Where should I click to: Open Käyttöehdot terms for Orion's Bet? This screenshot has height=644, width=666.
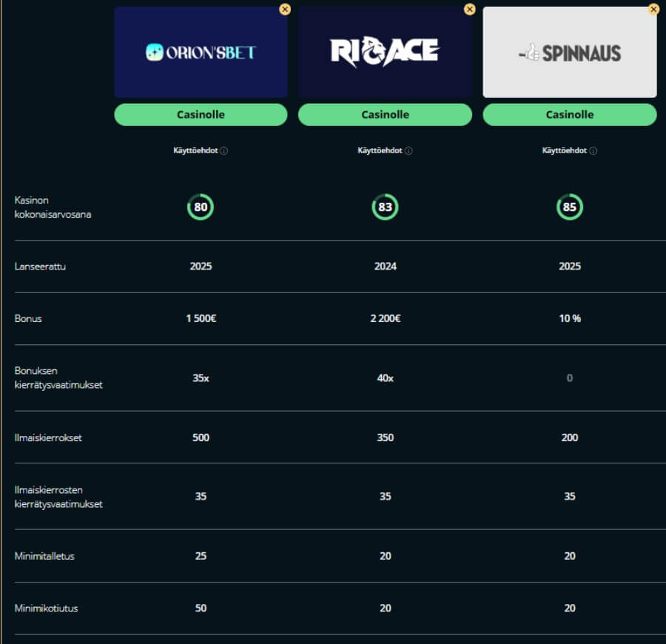(x=195, y=150)
